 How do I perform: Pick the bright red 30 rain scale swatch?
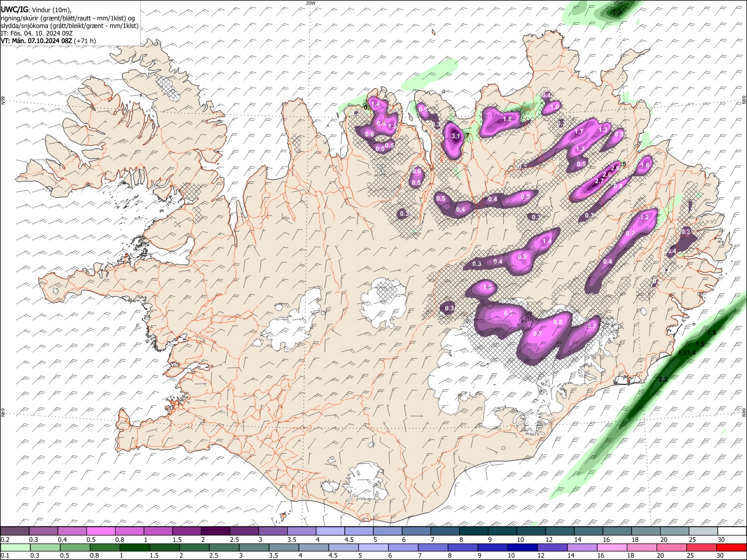coord(731,548)
